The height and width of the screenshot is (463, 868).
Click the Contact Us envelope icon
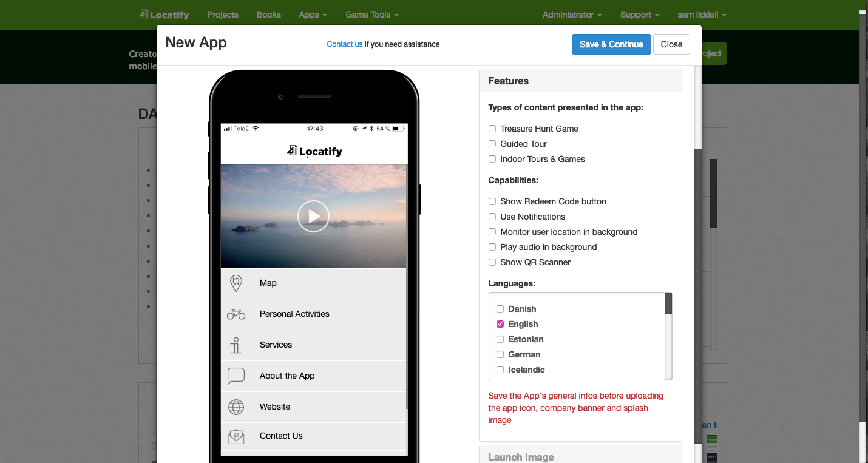click(236, 436)
